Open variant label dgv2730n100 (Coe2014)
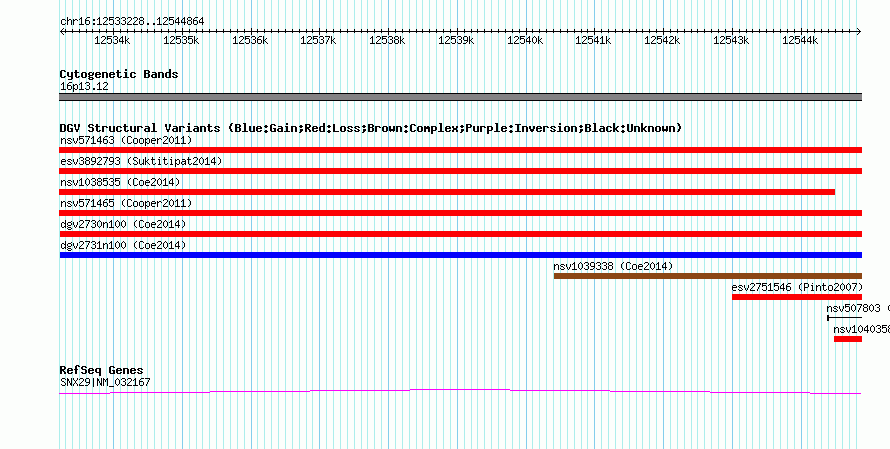The height and width of the screenshot is (449, 890). (x=123, y=224)
